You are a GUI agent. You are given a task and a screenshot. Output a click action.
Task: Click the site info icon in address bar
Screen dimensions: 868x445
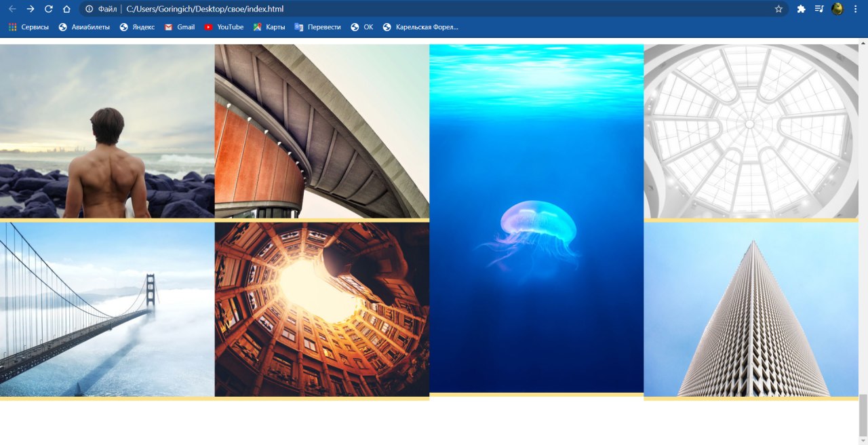89,9
